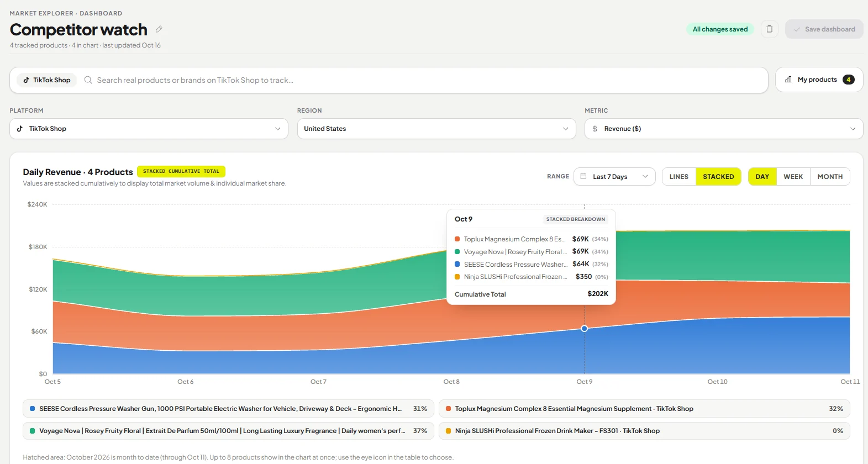Click the calendar icon in Range selector
The image size is (868, 464).
[583, 176]
